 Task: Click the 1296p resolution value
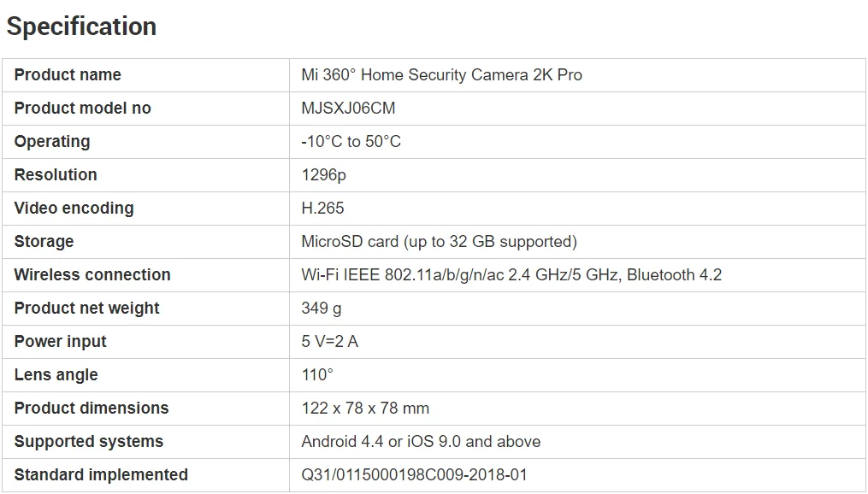(323, 175)
